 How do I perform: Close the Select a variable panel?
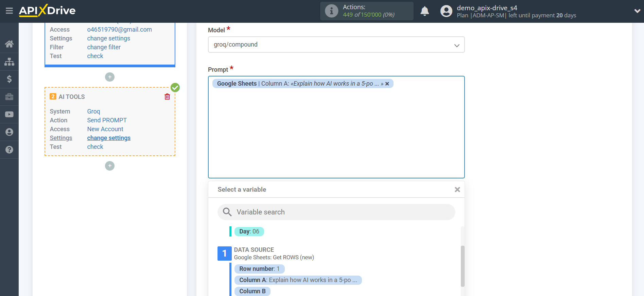click(x=457, y=190)
